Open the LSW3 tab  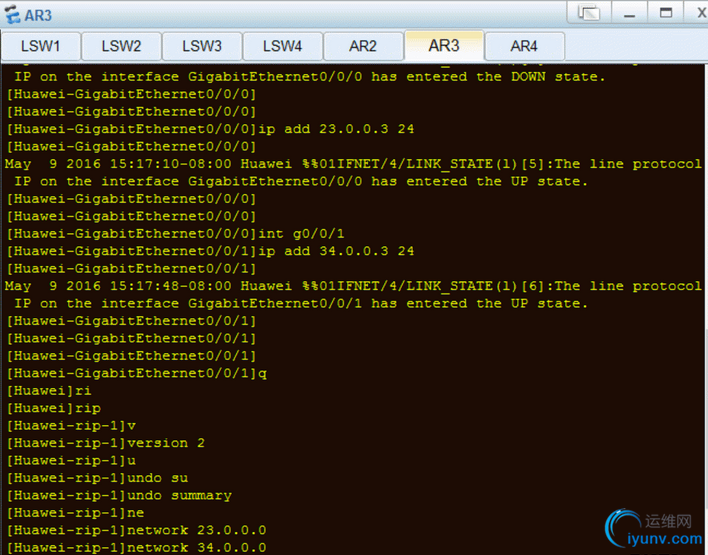(202, 46)
